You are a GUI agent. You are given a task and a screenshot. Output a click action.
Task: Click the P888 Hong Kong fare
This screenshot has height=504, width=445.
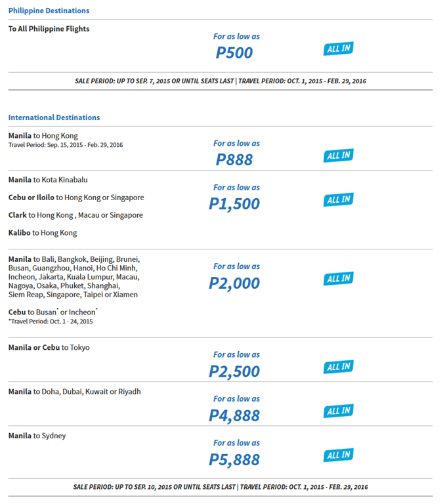click(234, 159)
